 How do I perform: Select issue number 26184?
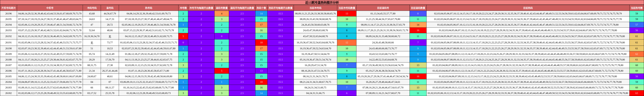click(x=9, y=82)
